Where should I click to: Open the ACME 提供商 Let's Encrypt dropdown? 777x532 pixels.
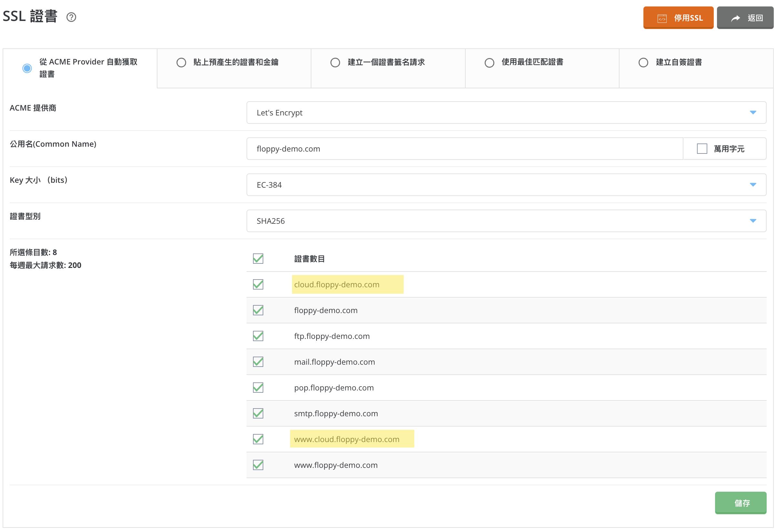pyautogui.click(x=506, y=113)
